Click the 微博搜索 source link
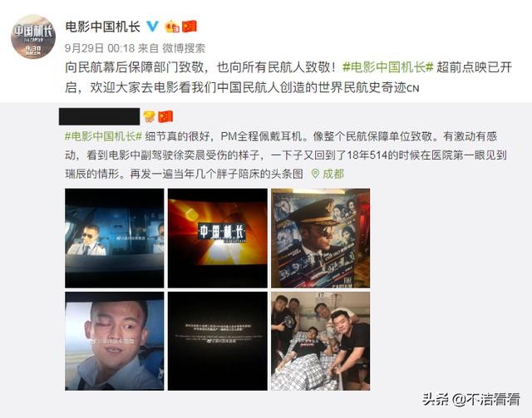This screenshot has height=418, width=532. (x=184, y=48)
